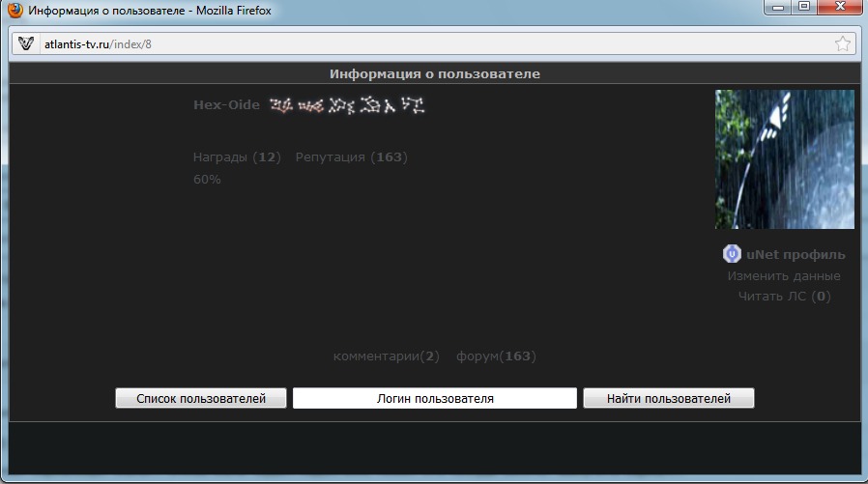Click the Ancient-glyph rank image beside Hex-Oide

coord(347,105)
